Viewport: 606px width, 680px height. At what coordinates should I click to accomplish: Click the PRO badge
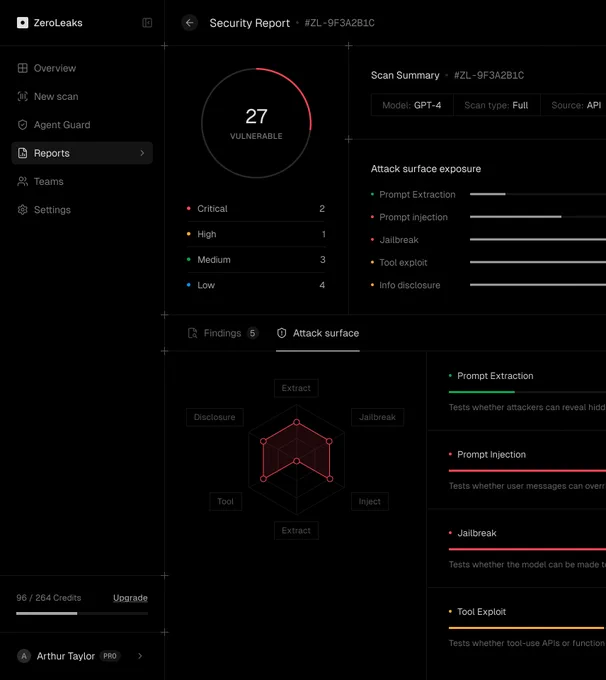(x=110, y=656)
